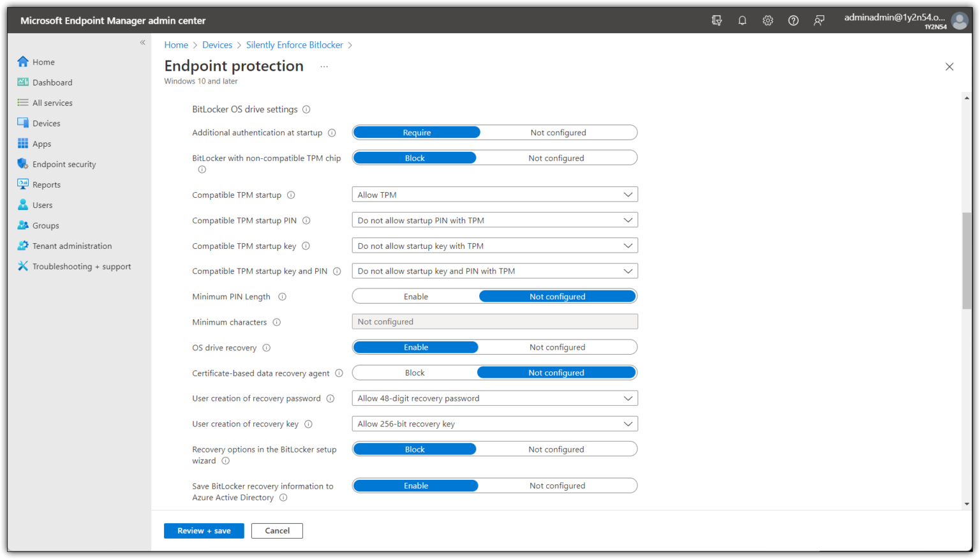Select Endpoint security in the sidebar

[63, 163]
